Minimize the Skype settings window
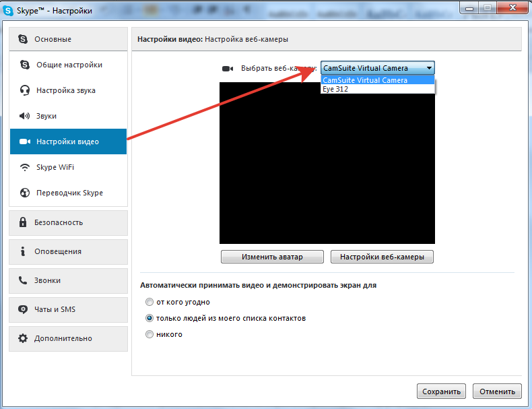 click(469, 8)
